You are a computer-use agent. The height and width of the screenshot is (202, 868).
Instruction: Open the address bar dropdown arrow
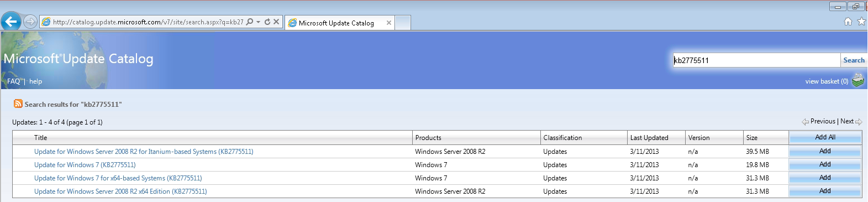pyautogui.click(x=258, y=22)
